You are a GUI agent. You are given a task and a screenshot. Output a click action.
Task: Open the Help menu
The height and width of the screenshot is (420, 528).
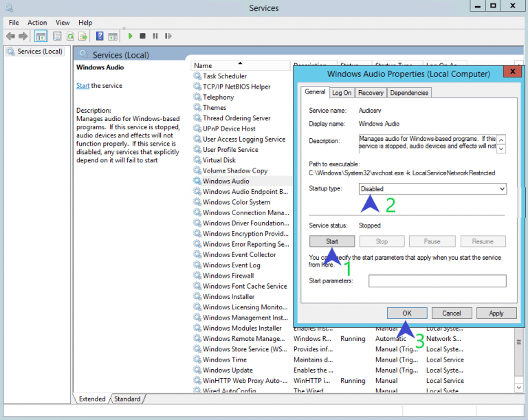[85, 23]
